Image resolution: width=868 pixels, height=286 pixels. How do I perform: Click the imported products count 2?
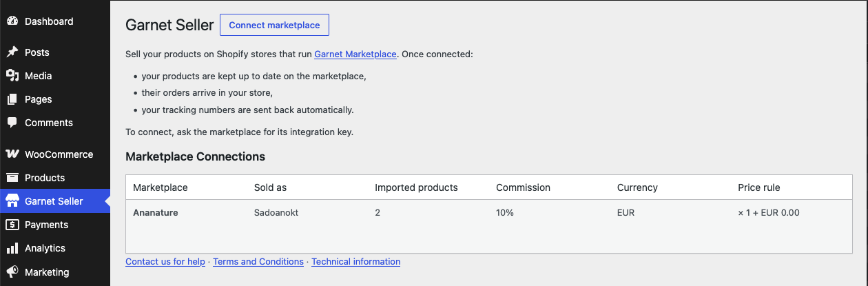click(378, 213)
